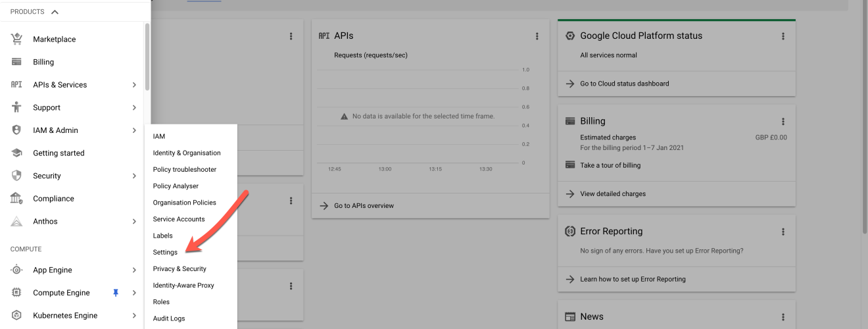The height and width of the screenshot is (329, 868).
Task: Click the Kubernetes Engine hexagon icon
Action: [x=17, y=315]
